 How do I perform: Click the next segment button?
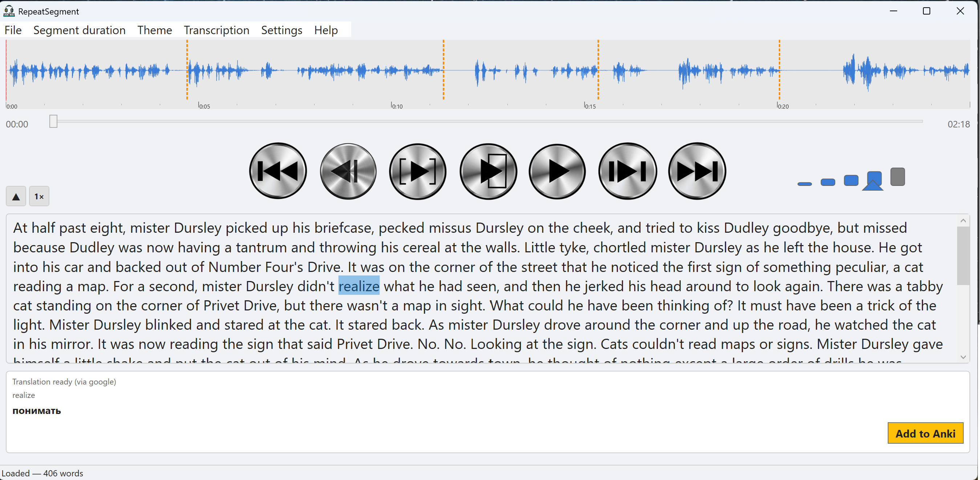tap(628, 171)
